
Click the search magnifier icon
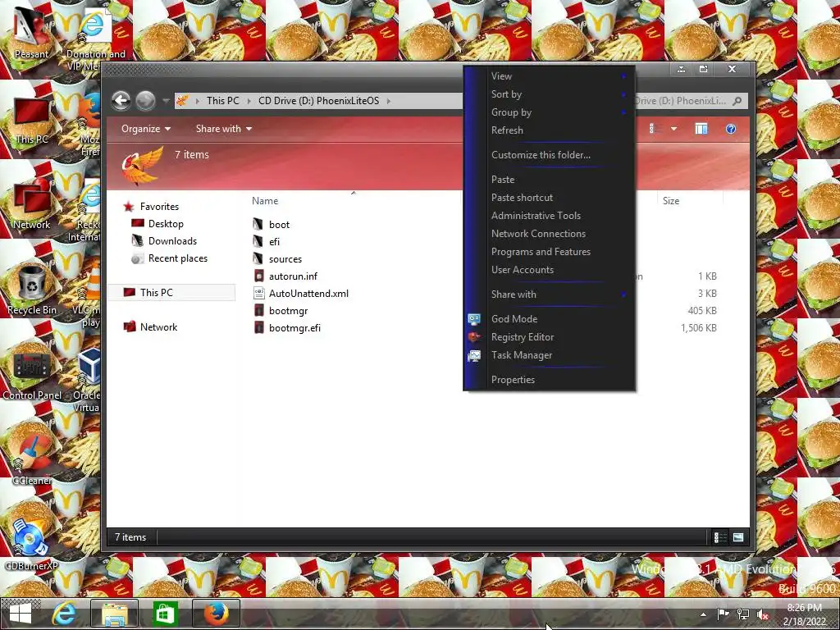coord(737,101)
